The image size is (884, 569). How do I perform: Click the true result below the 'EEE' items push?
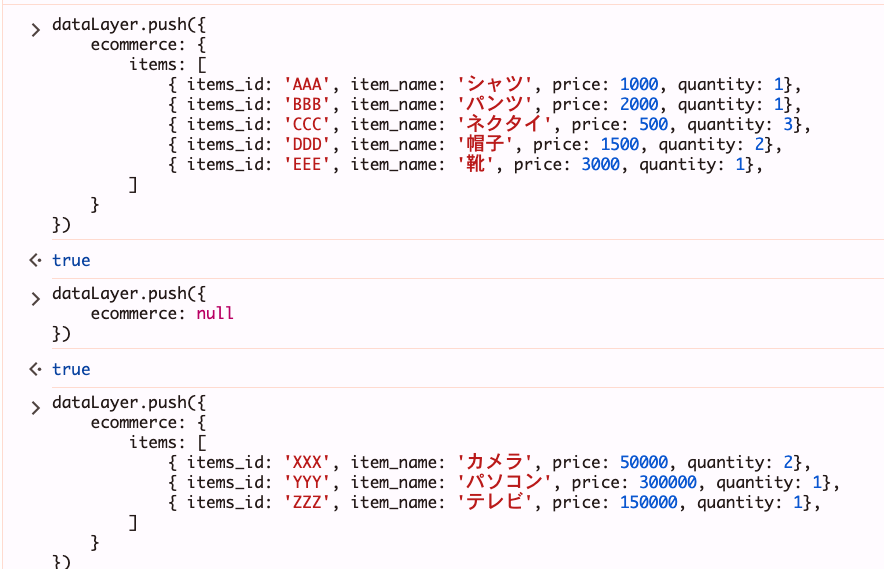[x=71, y=261]
